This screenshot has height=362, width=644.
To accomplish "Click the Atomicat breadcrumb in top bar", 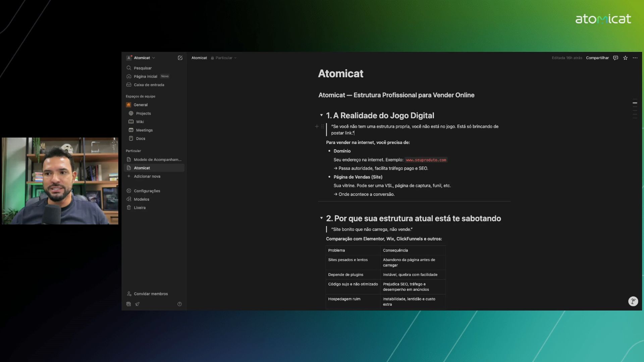I will 199,58.
